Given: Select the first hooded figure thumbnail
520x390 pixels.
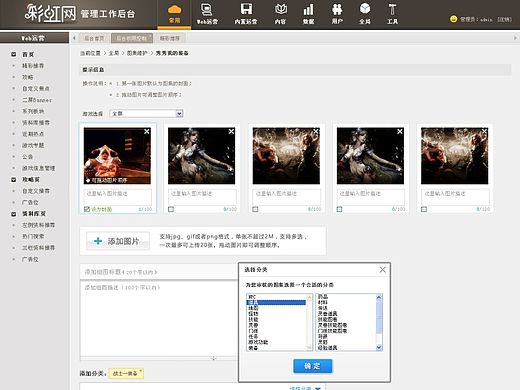Looking at the screenshot, I should point(117,156).
